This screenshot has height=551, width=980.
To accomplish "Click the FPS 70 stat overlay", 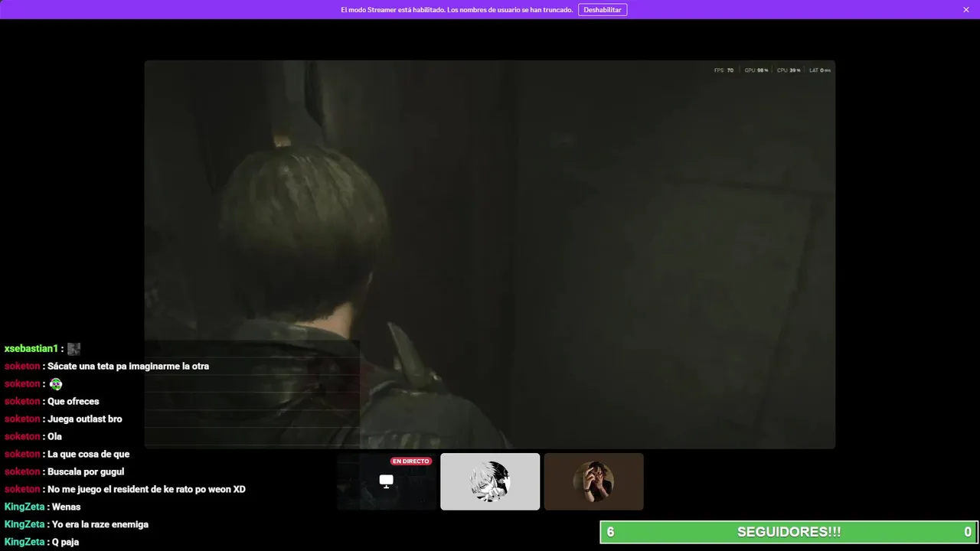I will [724, 70].
